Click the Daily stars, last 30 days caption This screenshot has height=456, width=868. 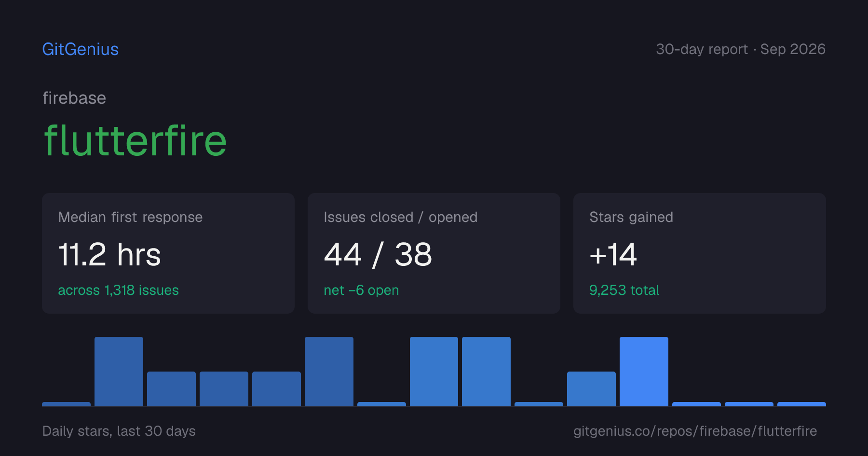pos(119,431)
